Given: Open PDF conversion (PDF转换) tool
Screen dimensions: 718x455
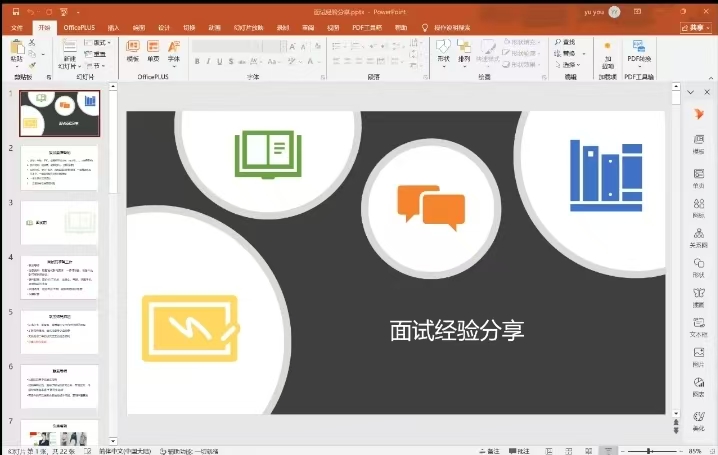Looking at the screenshot, I should (639, 52).
